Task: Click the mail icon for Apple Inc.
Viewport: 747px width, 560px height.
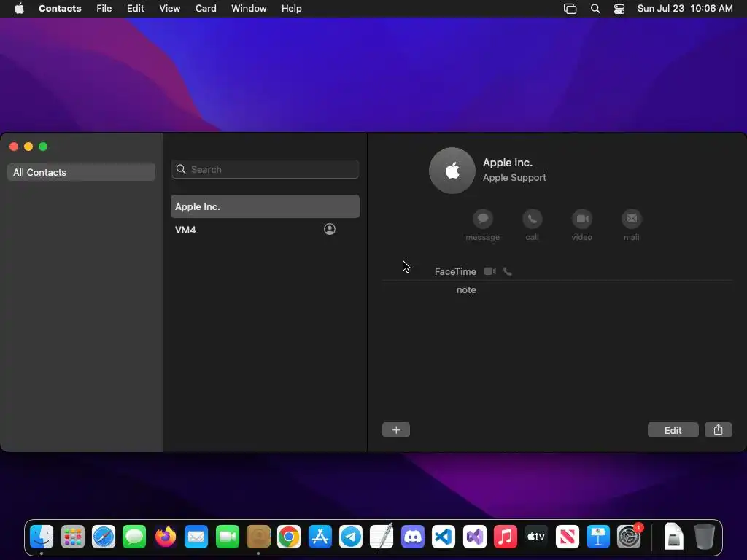Action: point(631,219)
